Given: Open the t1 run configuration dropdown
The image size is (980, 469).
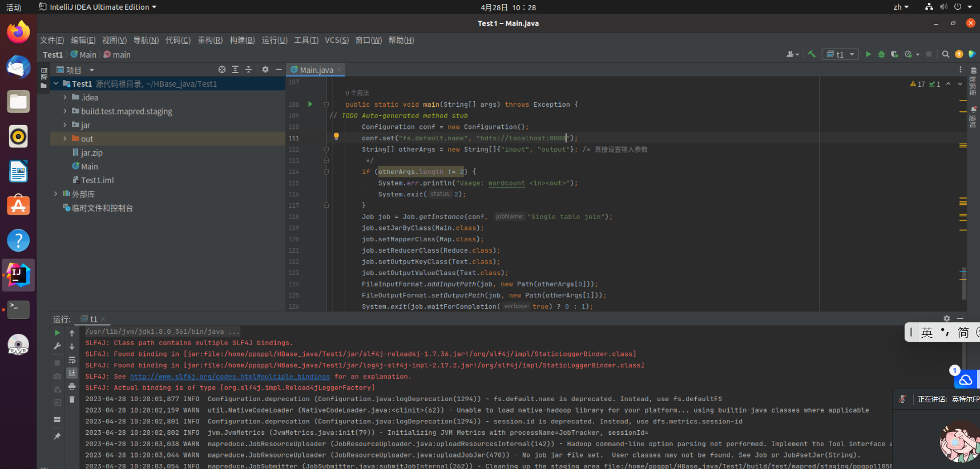Looking at the screenshot, I should click(x=840, y=54).
